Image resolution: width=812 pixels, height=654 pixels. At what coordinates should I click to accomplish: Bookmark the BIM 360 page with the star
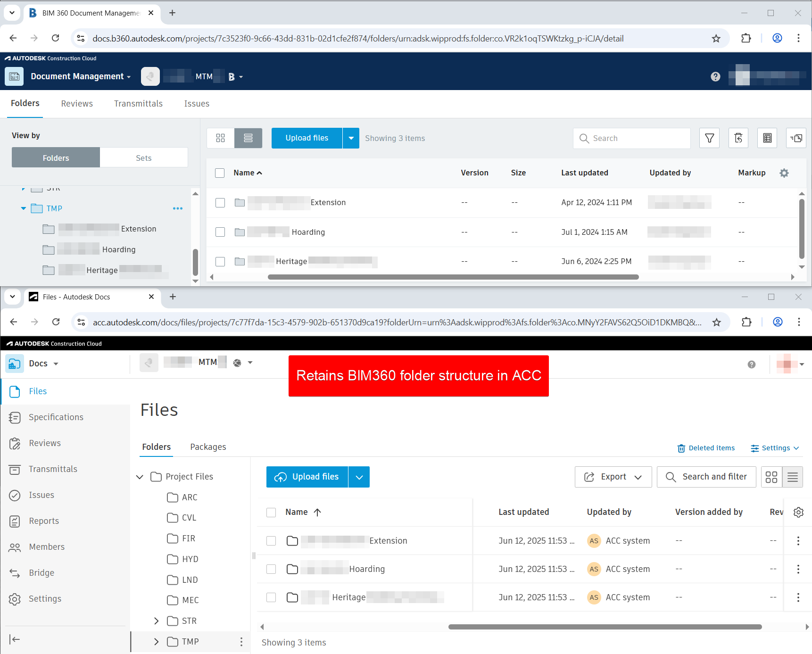point(716,38)
